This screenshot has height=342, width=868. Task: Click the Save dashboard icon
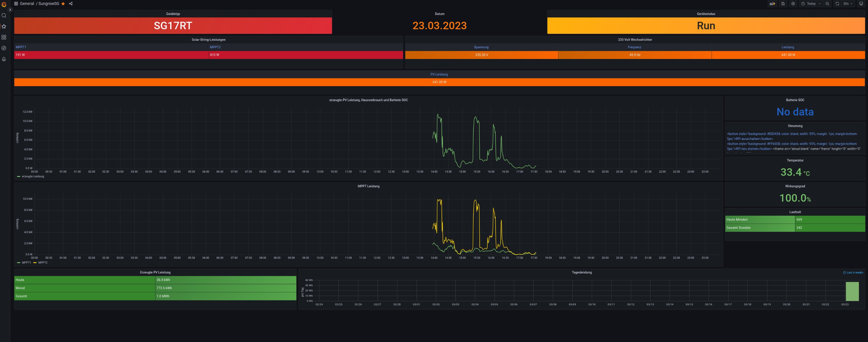coord(783,4)
